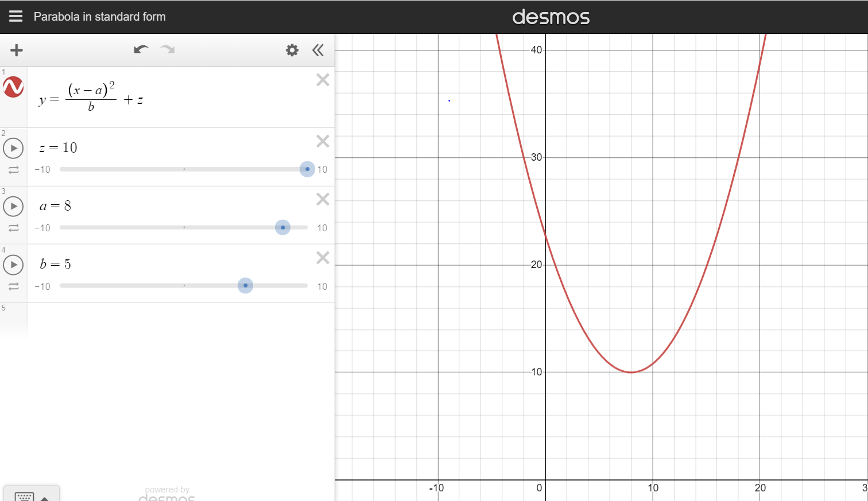Screen dimensions: 868x501
Task: Click the b slider handle
Action: [x=245, y=285]
